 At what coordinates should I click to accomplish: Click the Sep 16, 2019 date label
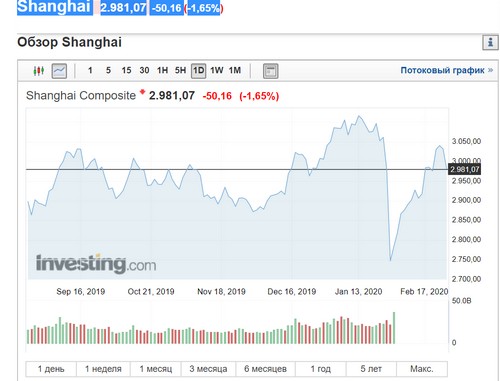click(x=81, y=292)
